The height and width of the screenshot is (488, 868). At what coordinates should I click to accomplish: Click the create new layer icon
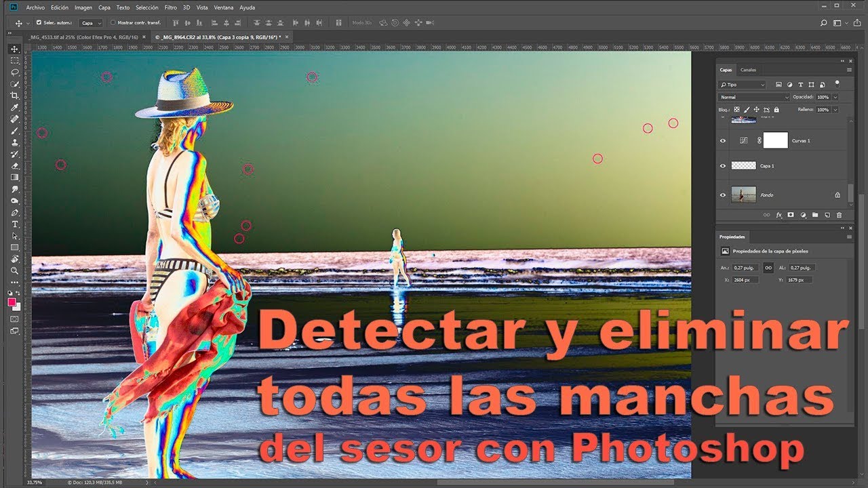[x=827, y=215]
